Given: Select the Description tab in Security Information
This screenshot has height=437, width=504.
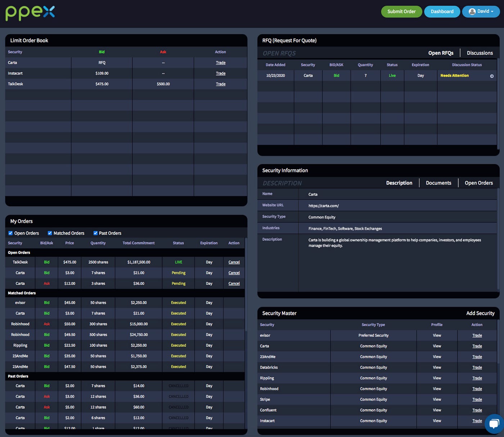Looking at the screenshot, I should tap(399, 183).
